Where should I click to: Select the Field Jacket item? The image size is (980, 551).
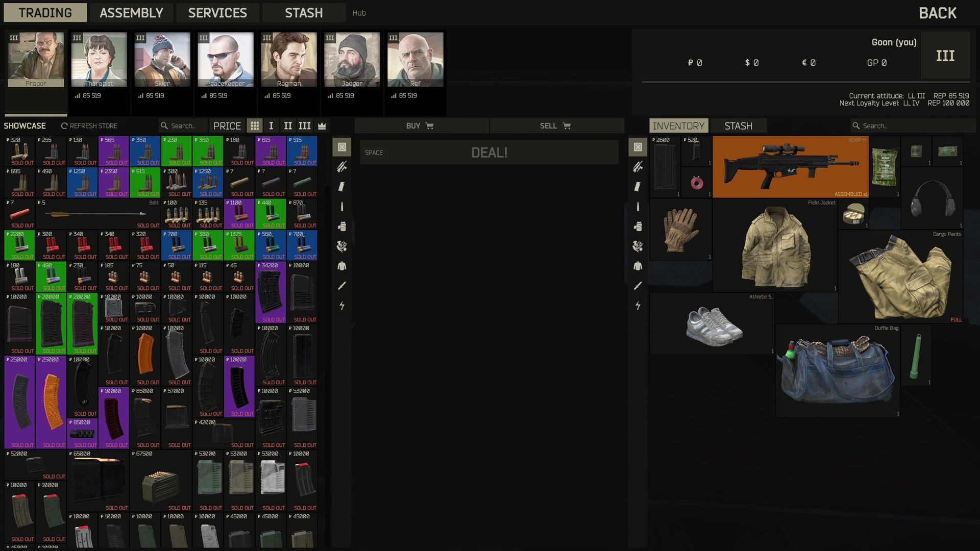(775, 245)
